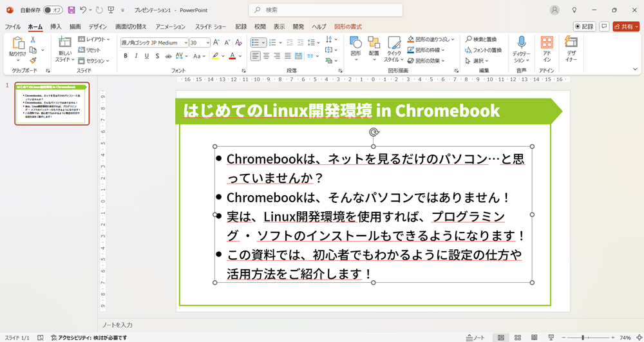This screenshot has height=342, width=644.
Task: Click the zoom slider in status bar
Action: [x=583, y=337]
